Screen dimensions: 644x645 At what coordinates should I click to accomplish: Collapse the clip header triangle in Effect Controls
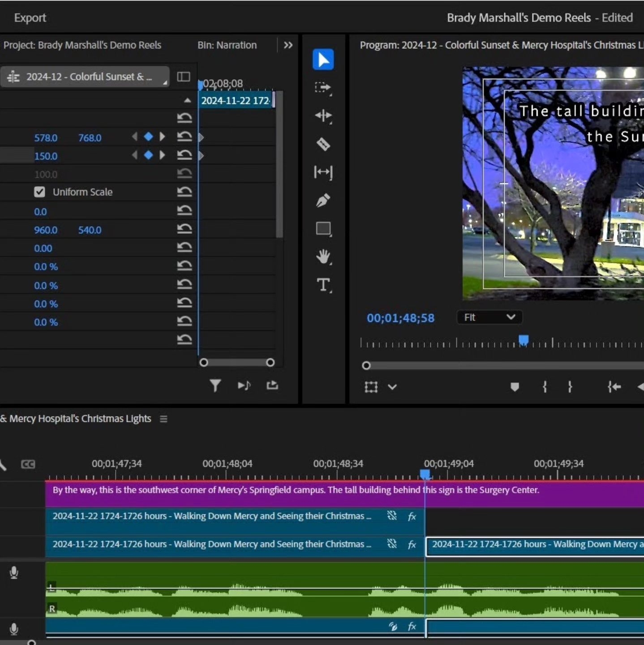(x=187, y=100)
